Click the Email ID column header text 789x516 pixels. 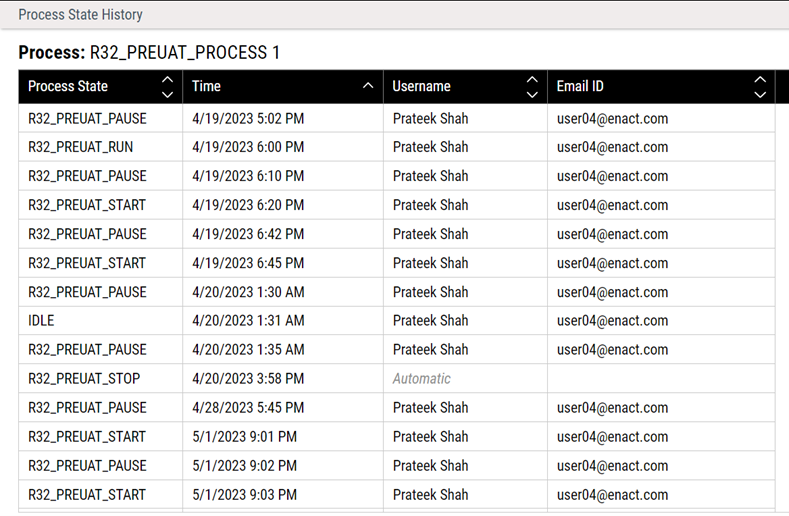click(x=580, y=87)
